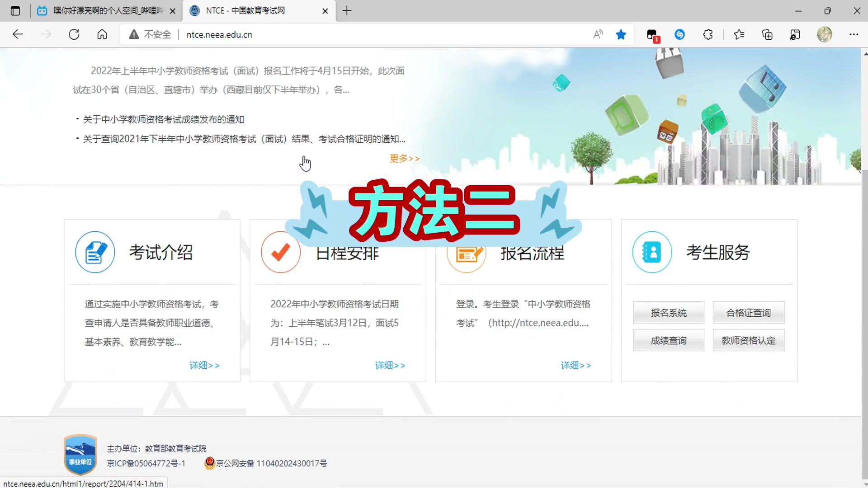
Task: Click the browser profile avatar
Action: (824, 34)
